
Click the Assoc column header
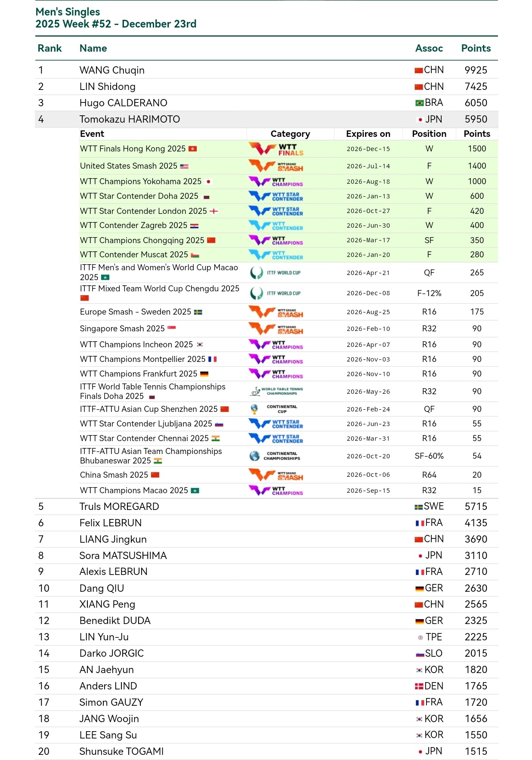429,48
